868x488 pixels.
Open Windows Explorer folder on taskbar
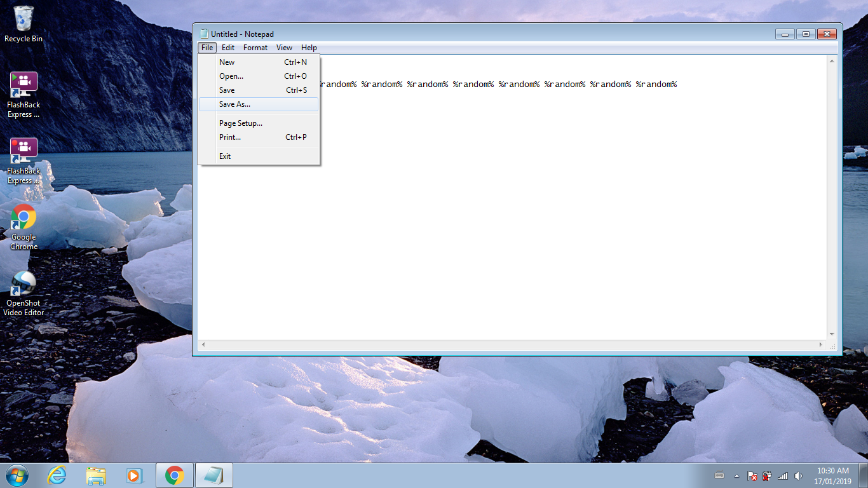[x=97, y=475]
